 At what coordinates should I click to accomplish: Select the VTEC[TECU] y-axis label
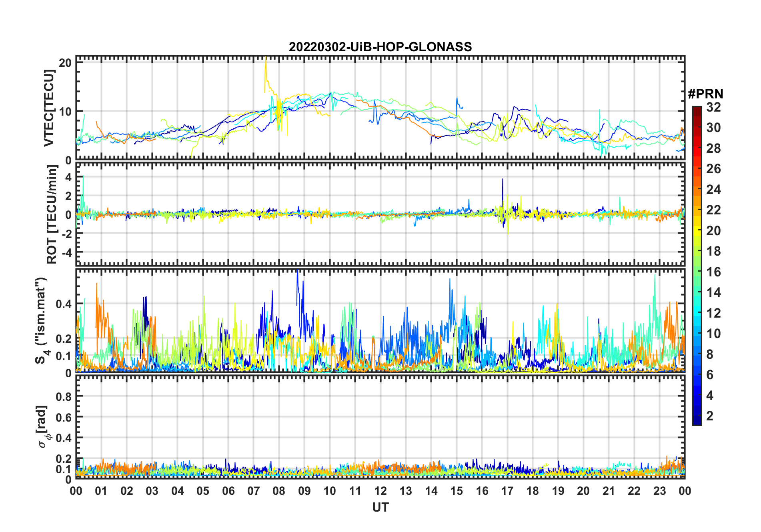[49, 108]
